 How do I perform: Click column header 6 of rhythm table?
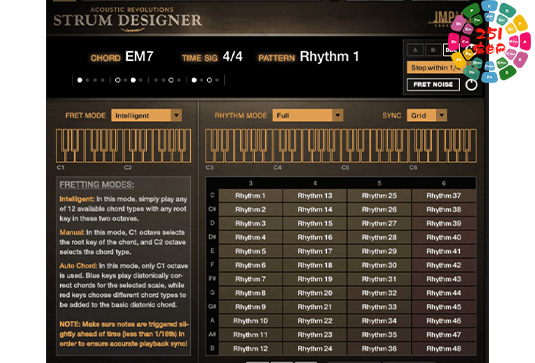pos(444,183)
